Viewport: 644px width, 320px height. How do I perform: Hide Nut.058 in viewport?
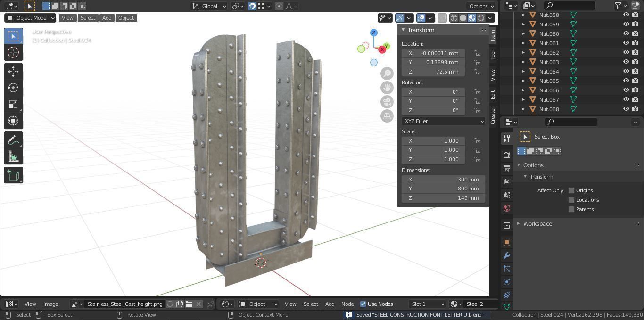point(626,15)
